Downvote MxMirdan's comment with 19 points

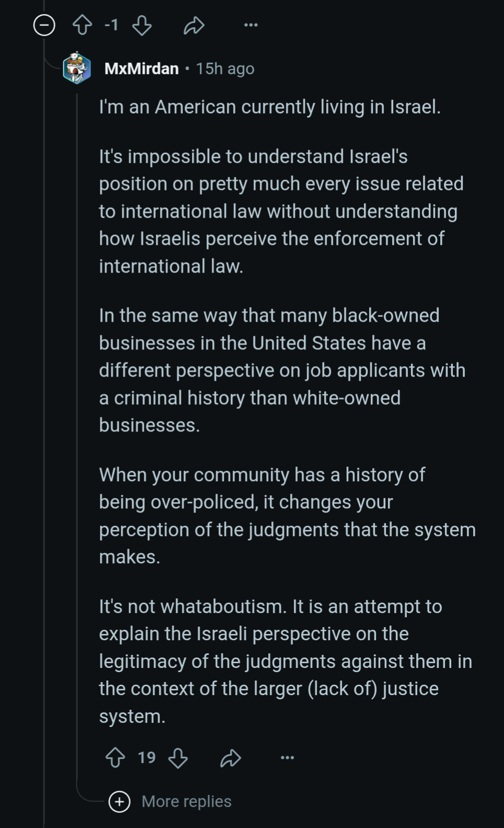point(178,757)
